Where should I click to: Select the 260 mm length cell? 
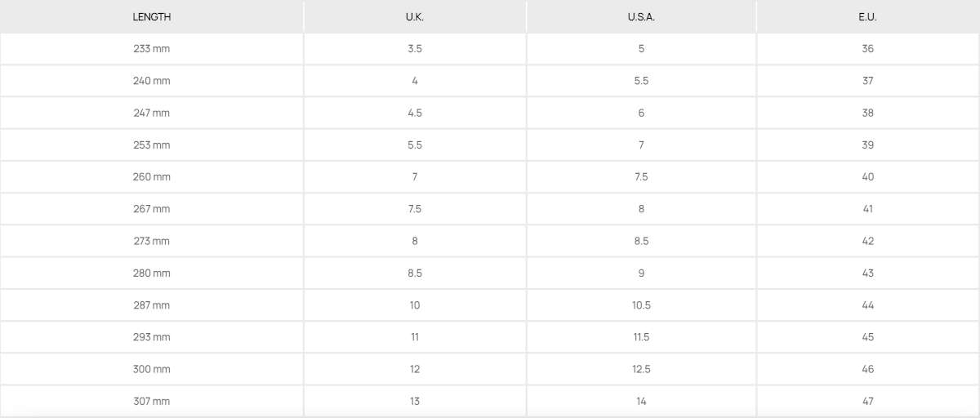click(x=152, y=177)
